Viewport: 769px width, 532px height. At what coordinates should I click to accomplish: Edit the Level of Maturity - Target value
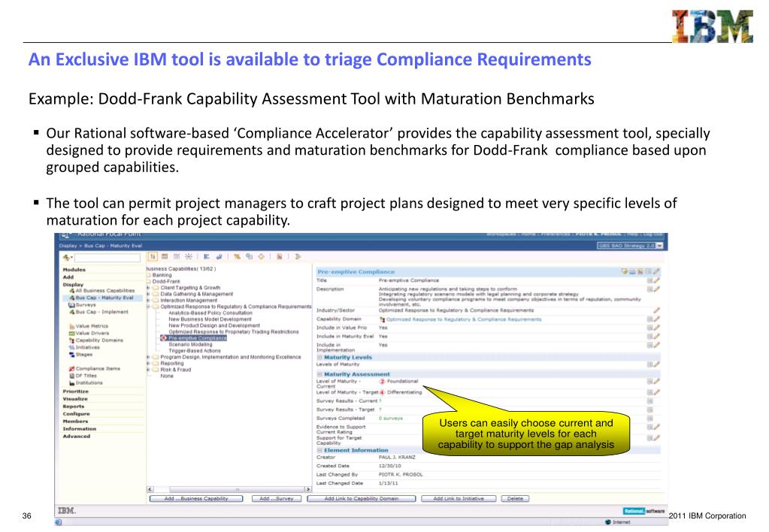point(656,392)
